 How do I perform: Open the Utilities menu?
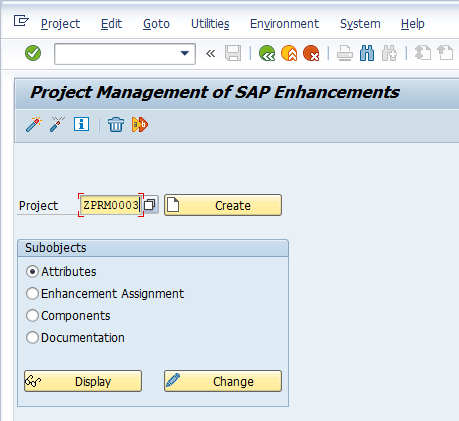pos(210,24)
